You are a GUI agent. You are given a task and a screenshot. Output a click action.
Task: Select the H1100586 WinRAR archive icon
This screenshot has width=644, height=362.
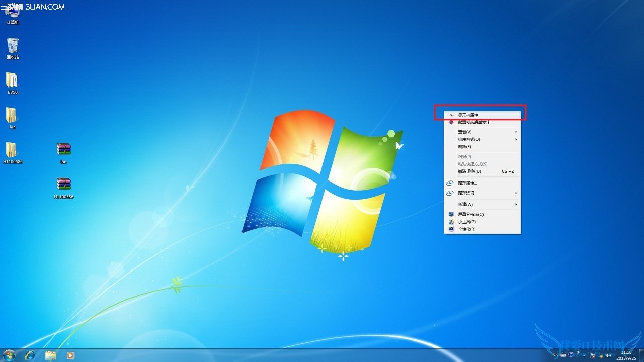[63, 185]
